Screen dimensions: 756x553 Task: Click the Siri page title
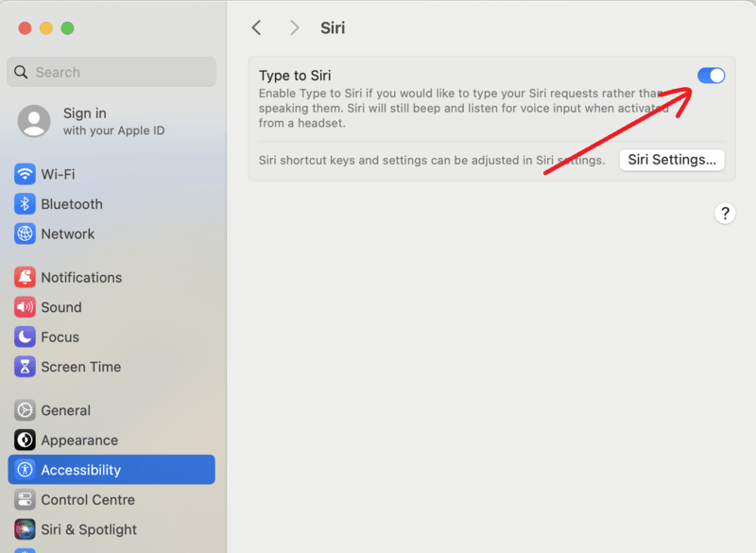point(333,28)
